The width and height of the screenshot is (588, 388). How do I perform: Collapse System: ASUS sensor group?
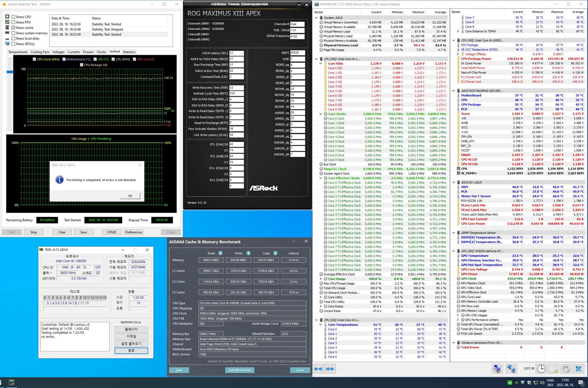coord(316,18)
